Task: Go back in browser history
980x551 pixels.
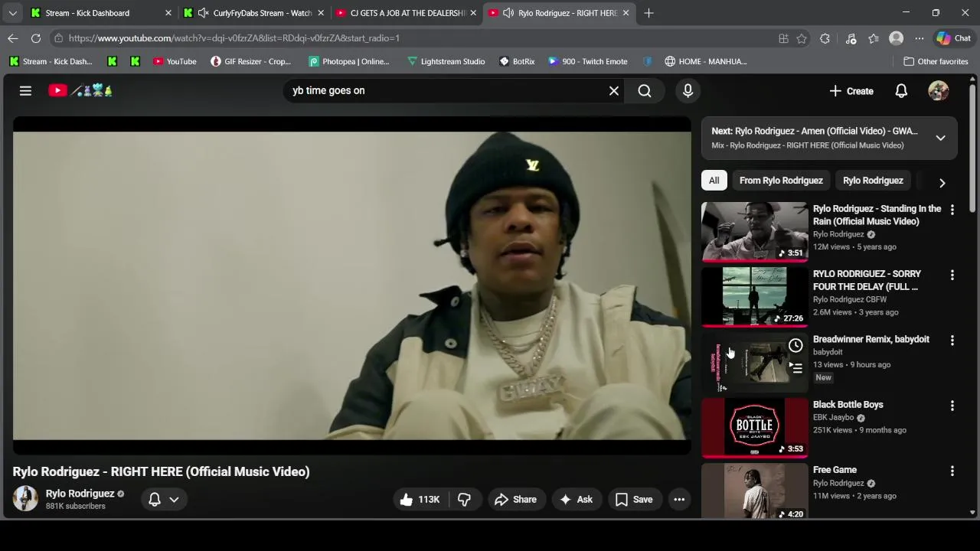Action: click(13, 38)
